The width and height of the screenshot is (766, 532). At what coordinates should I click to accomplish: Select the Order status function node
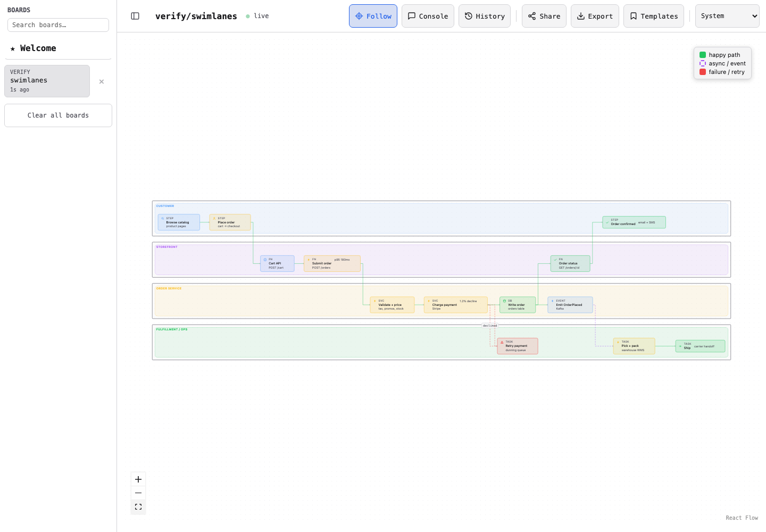(x=570, y=263)
